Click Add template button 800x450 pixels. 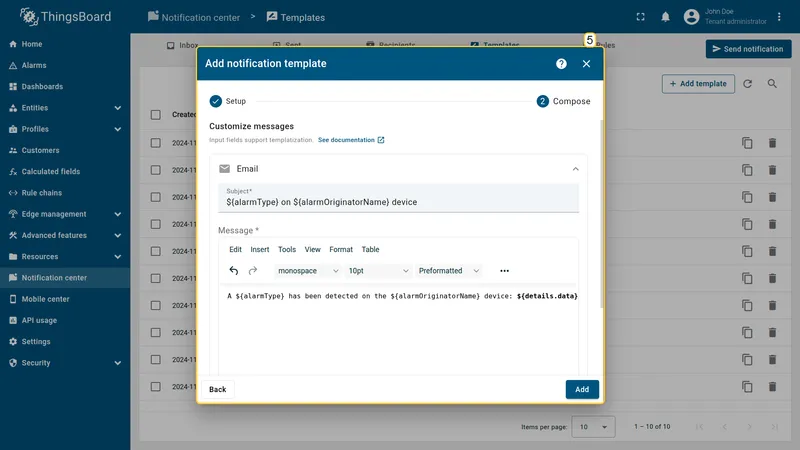point(698,84)
